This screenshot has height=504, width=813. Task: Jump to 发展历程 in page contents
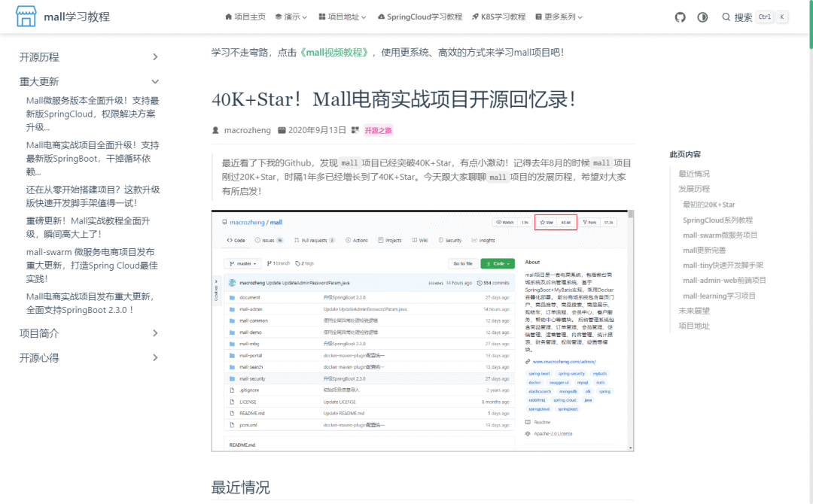[x=694, y=189]
